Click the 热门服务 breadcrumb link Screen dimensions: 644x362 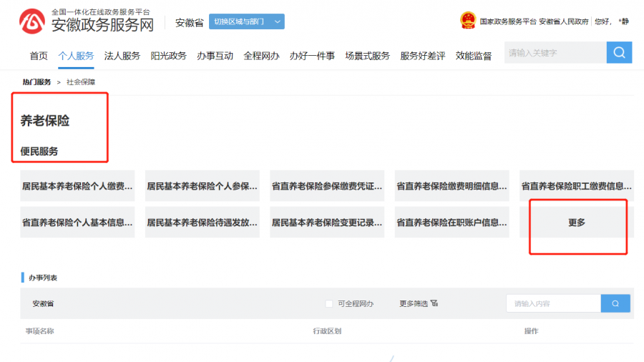(36, 82)
